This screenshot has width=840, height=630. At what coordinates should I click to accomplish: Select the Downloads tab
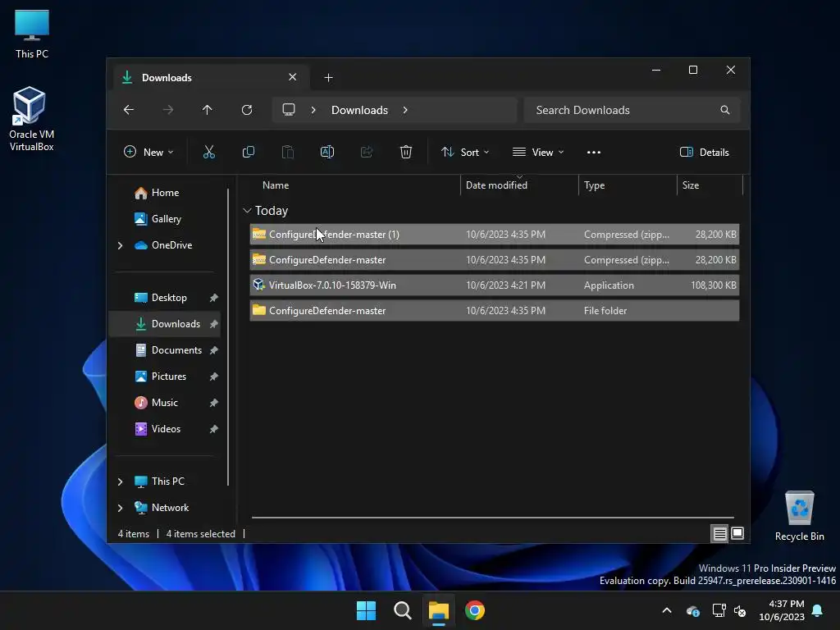coord(211,78)
